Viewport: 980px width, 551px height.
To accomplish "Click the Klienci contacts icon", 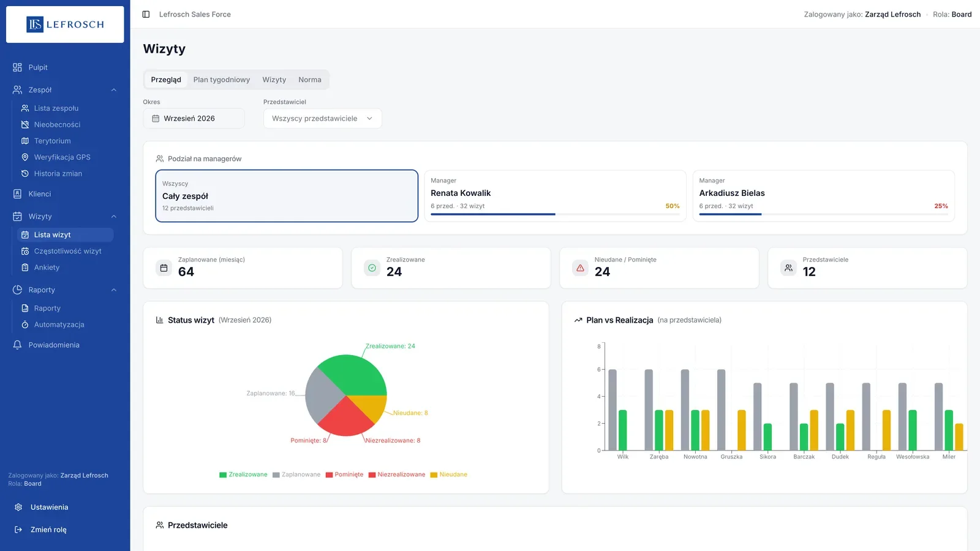I will pyautogui.click(x=17, y=194).
